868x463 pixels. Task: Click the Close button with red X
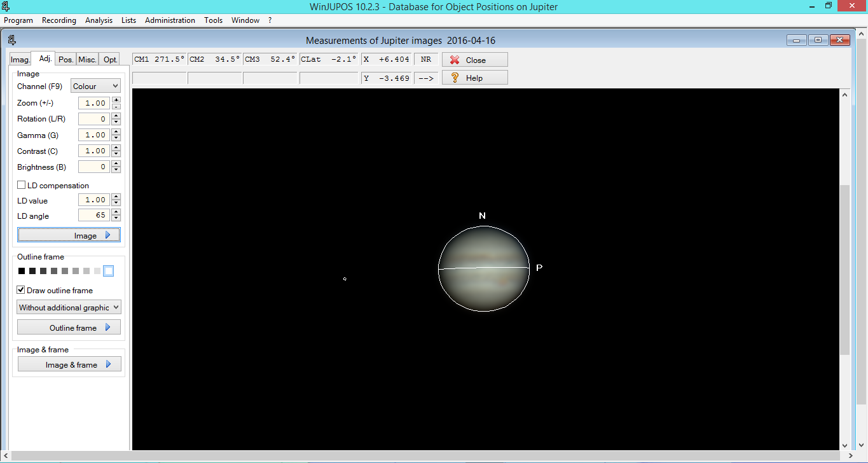point(474,60)
